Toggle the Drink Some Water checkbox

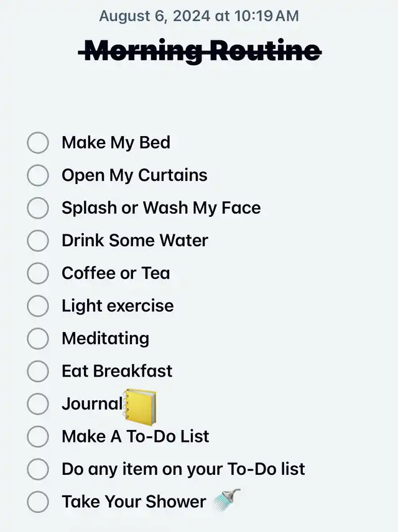tap(38, 241)
